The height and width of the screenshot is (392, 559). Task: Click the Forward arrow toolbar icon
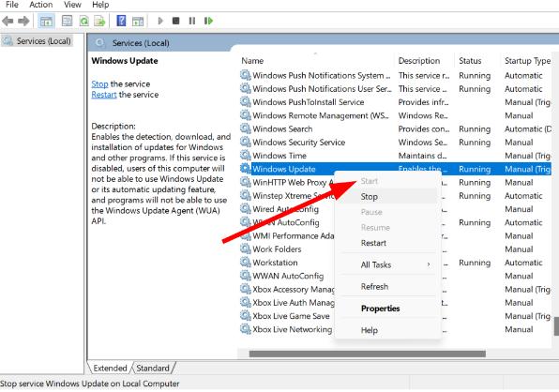coord(23,21)
